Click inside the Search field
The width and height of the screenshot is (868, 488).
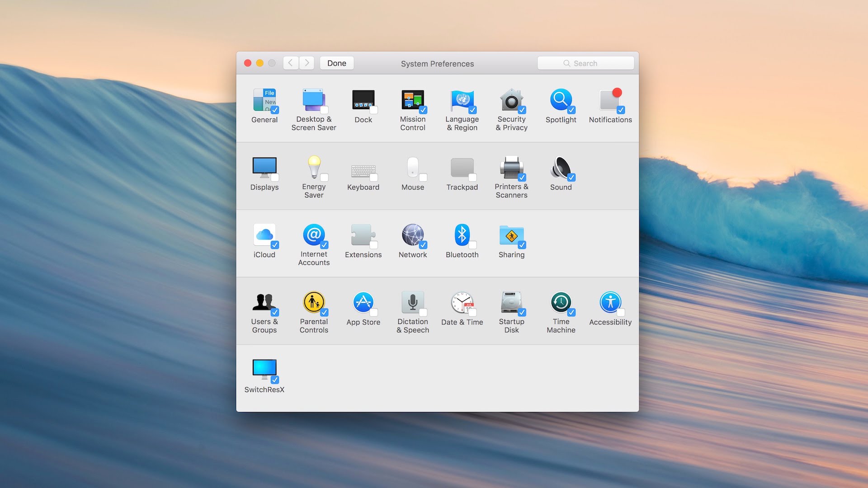[x=585, y=63]
